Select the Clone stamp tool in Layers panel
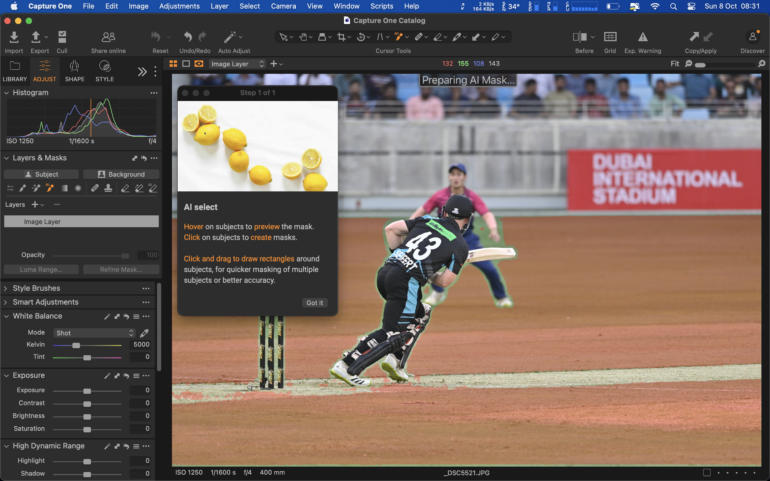Viewport: 770px width, 481px height. click(108, 188)
